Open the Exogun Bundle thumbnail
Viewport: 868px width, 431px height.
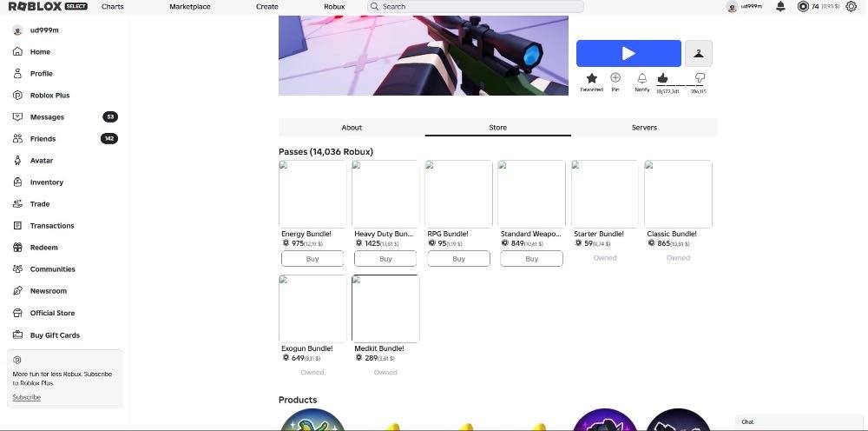[312, 308]
